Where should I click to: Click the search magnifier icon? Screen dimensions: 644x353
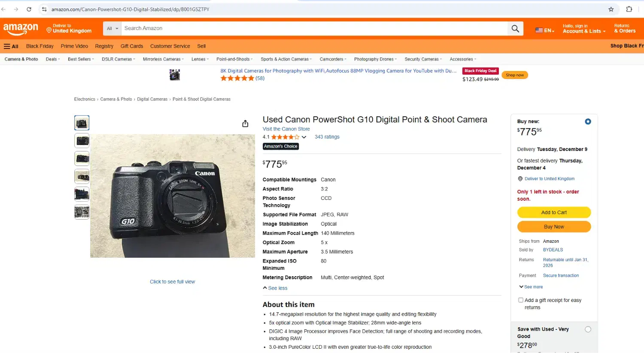tap(515, 28)
